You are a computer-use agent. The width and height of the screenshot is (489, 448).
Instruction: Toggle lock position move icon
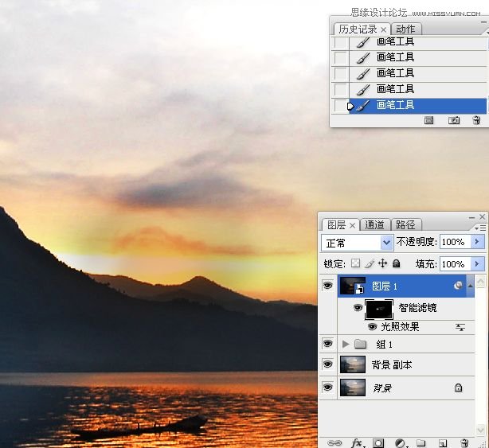tap(382, 263)
